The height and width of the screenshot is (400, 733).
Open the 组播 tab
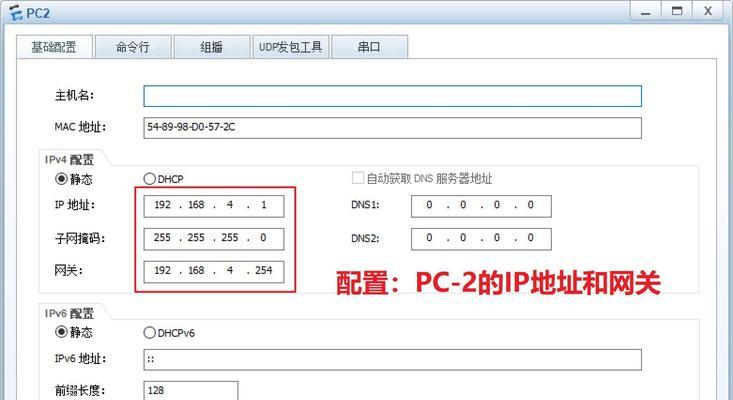tap(212, 47)
